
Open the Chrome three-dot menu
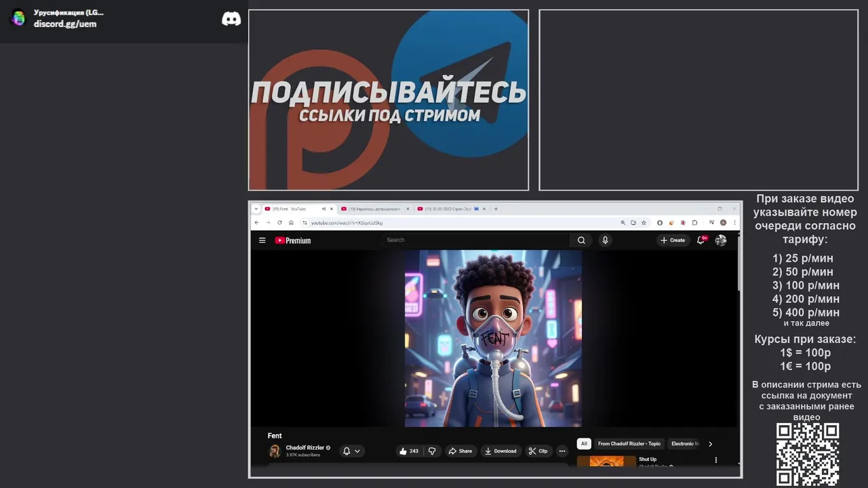click(x=735, y=222)
